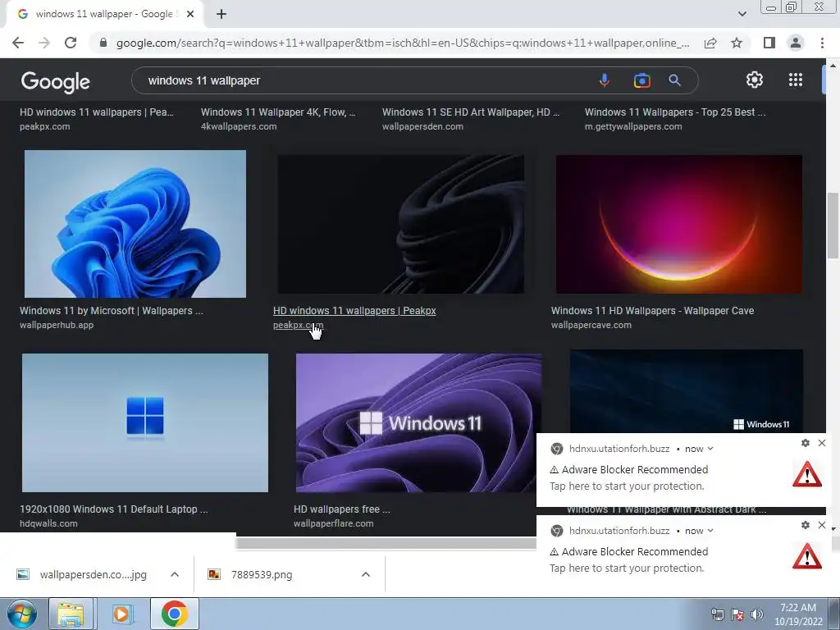Click the wallpapercave.com source text
The width and height of the screenshot is (840, 630).
tap(591, 325)
